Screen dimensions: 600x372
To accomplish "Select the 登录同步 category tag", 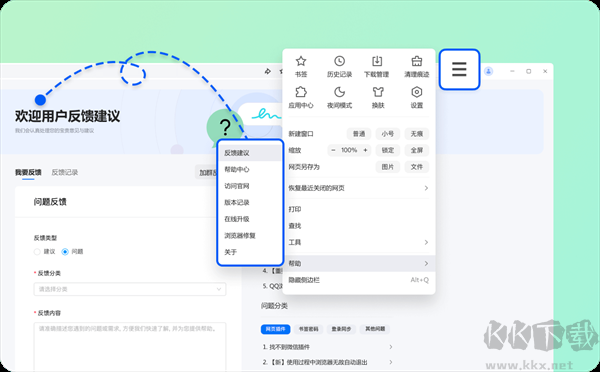I will pyautogui.click(x=341, y=329).
